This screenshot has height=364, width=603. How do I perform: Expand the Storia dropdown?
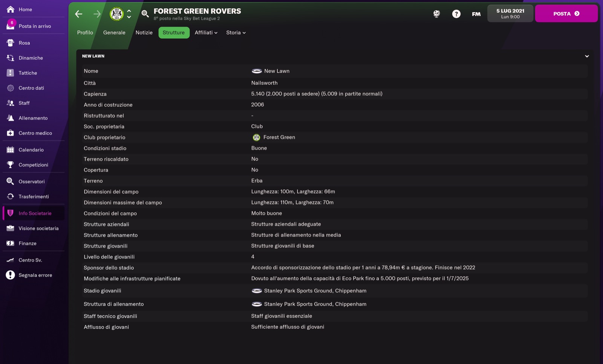point(236,33)
